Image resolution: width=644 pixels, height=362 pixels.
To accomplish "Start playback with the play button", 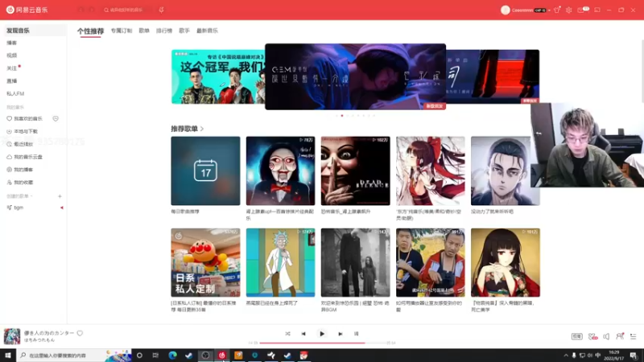I will pos(322,334).
